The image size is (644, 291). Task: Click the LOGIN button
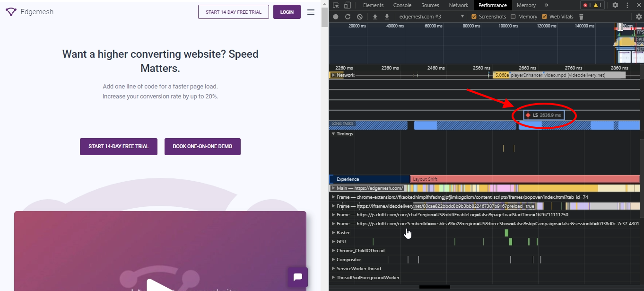pyautogui.click(x=287, y=12)
